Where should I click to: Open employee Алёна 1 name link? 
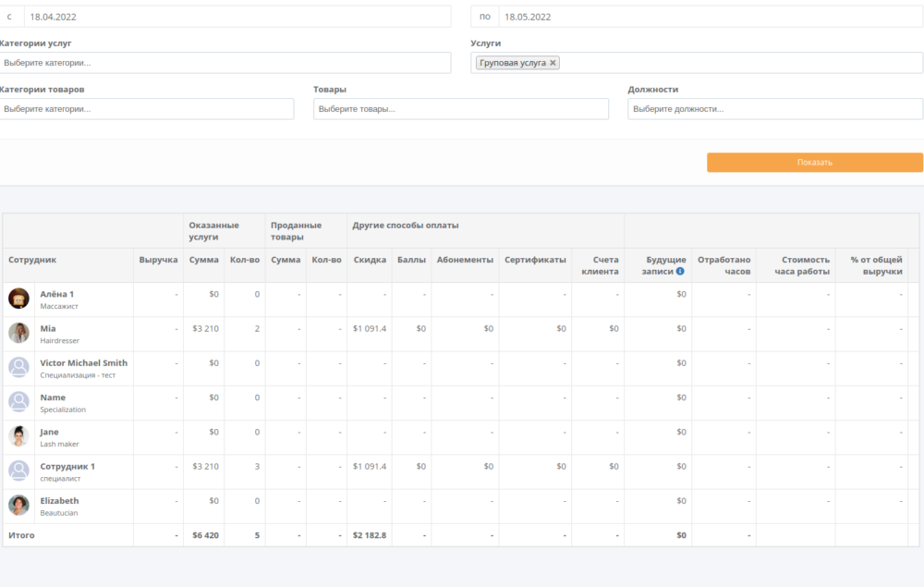57,294
